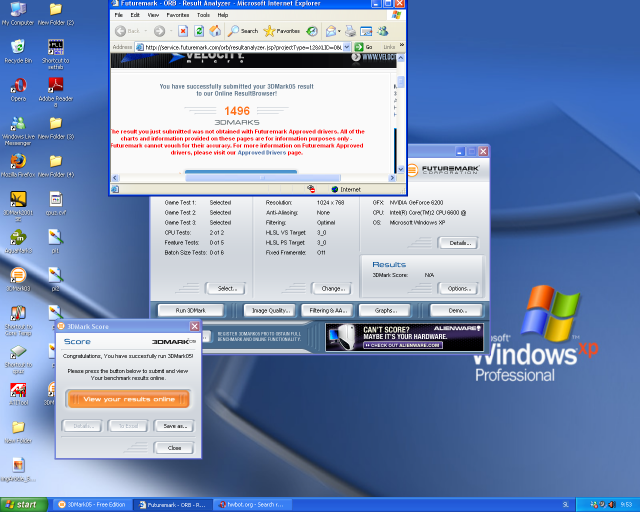Click the Image Quality button
The image size is (640, 512).
pyautogui.click(x=270, y=311)
